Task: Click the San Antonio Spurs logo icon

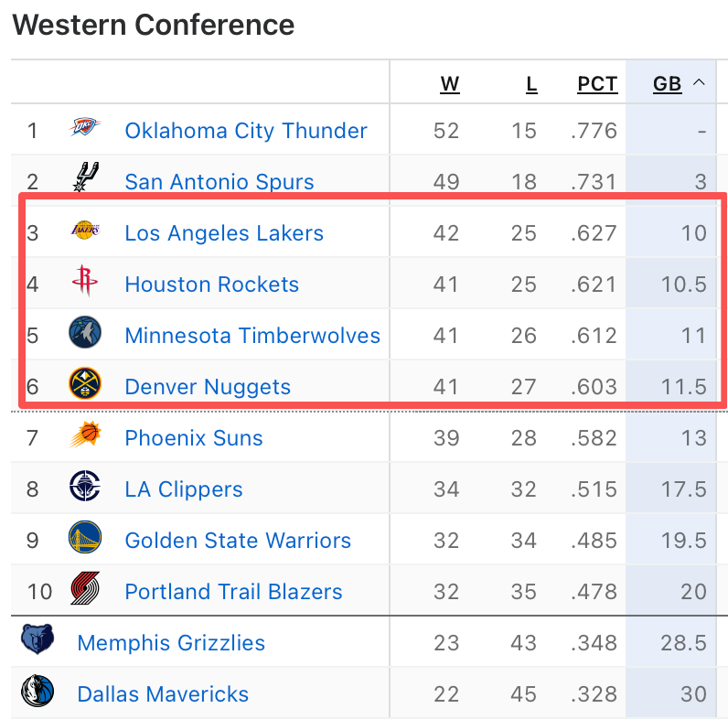Action: [85, 177]
